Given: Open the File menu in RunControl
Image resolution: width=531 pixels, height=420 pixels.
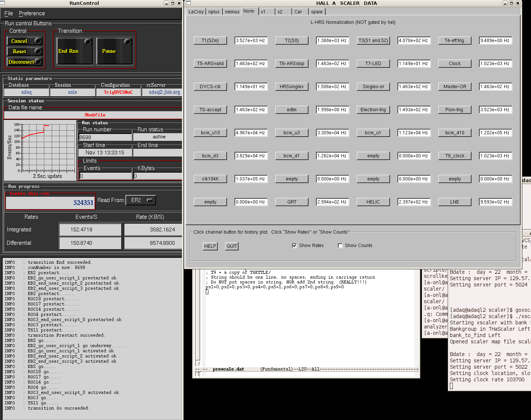Looking at the screenshot, I should [x=9, y=13].
